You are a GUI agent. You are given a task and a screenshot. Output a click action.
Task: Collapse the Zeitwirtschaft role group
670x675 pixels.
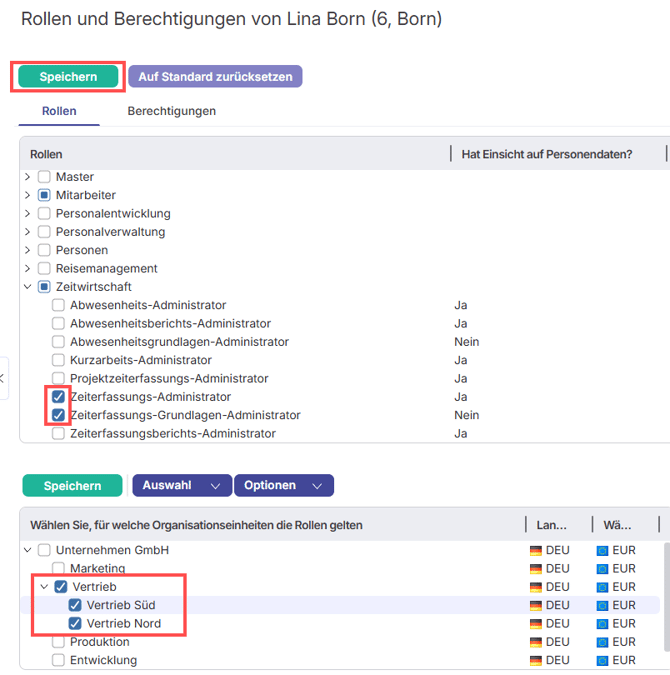[27, 287]
